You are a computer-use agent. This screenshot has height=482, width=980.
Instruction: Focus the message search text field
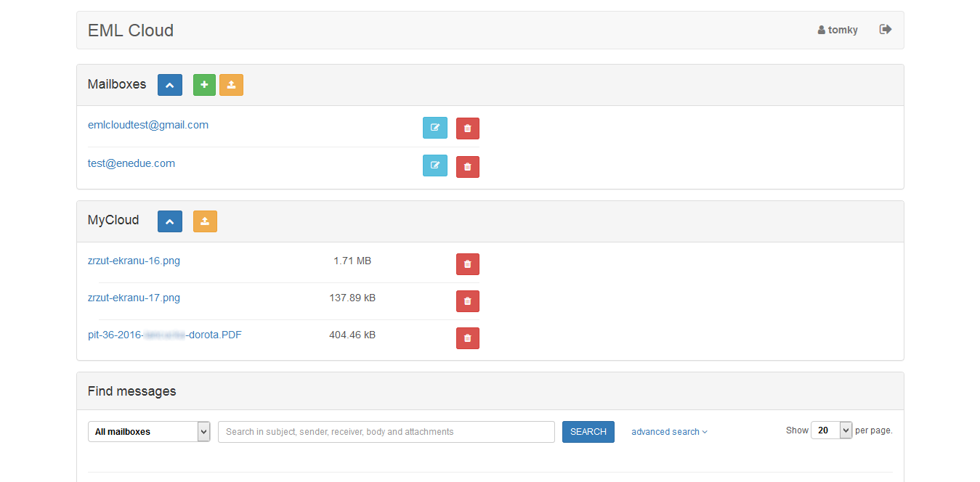[386, 432]
